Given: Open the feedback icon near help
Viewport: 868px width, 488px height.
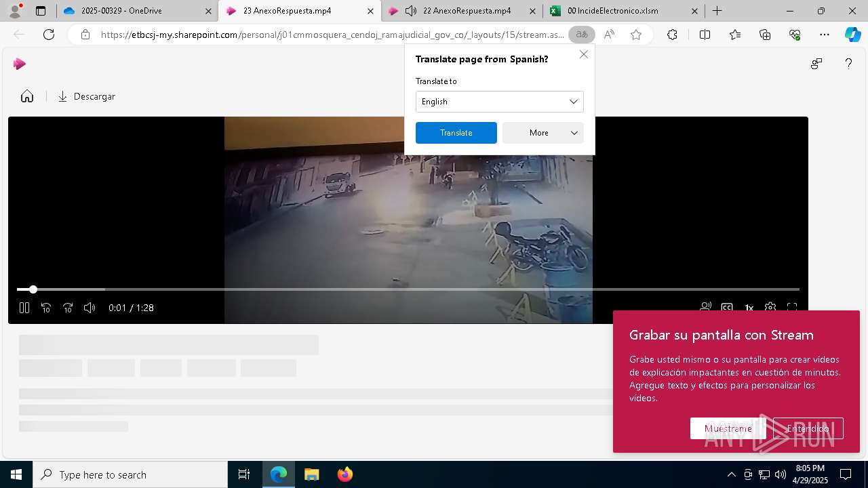Looking at the screenshot, I should (x=816, y=64).
